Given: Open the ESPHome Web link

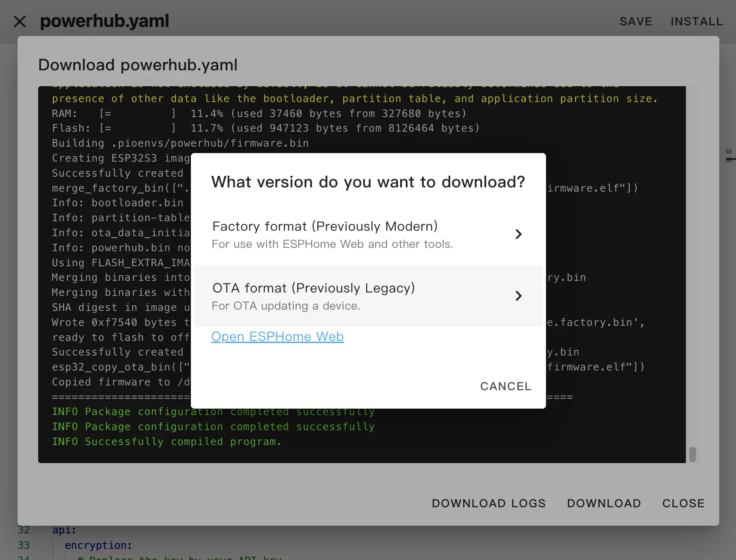Looking at the screenshot, I should point(277,337).
